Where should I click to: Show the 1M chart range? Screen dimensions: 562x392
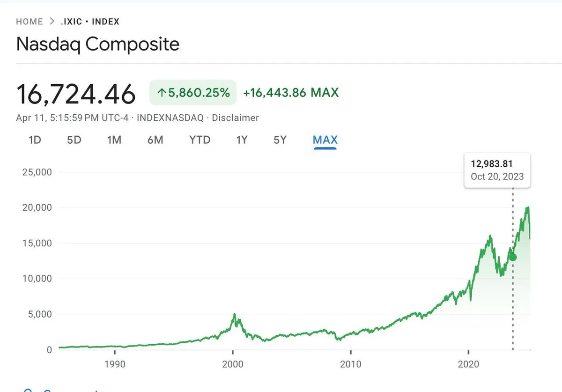point(114,140)
